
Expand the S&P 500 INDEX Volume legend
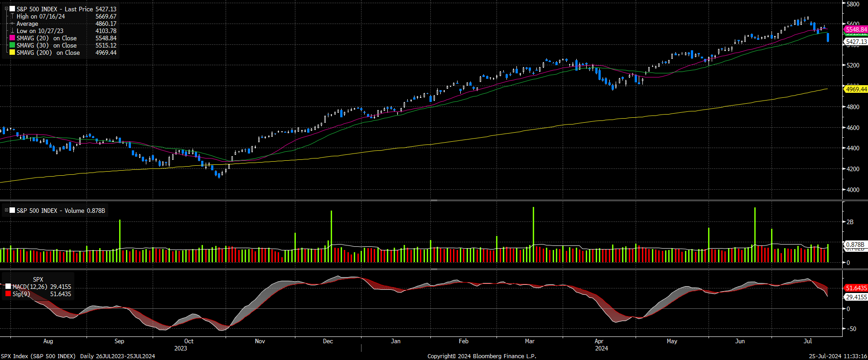(6, 210)
